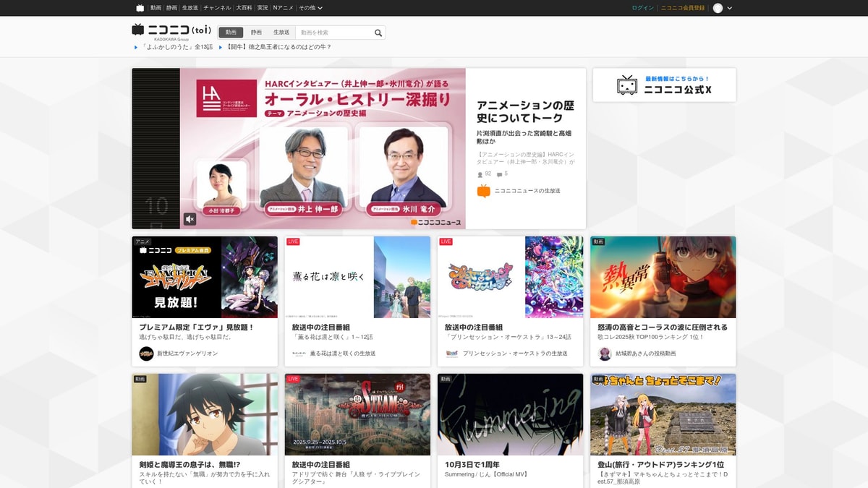Toggle the LIVE badge on 薫る花は凛と咲く
868x488 pixels.
click(x=292, y=241)
